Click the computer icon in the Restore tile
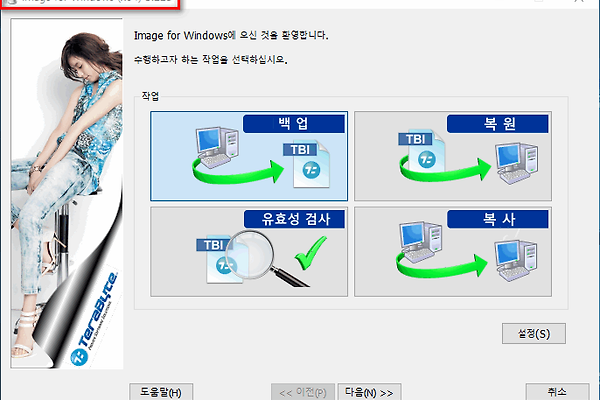The width and height of the screenshot is (600, 400). click(517, 163)
